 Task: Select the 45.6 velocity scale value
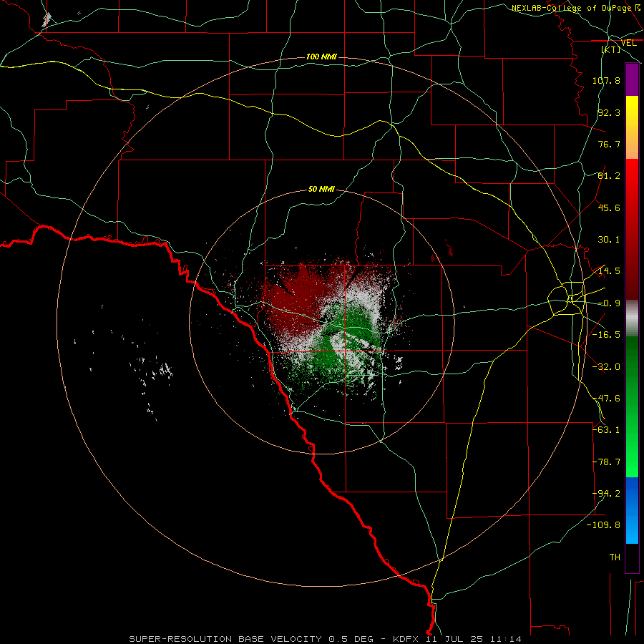tap(609, 208)
